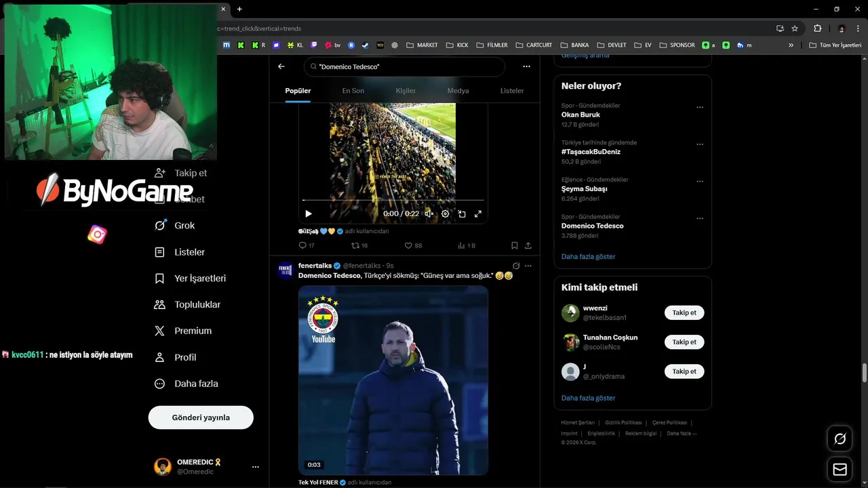This screenshot has height=488, width=868.
Task: Follow @_onlydrama with Takip et
Action: click(684, 371)
